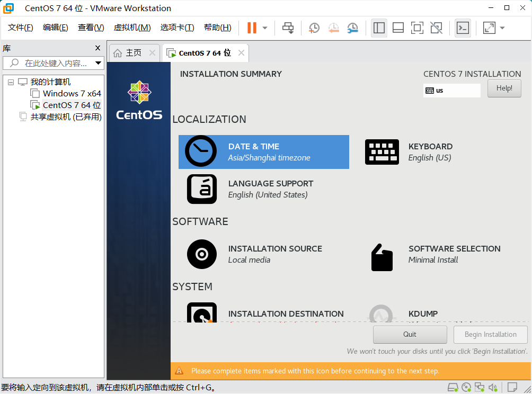Click the warning triangle icon in orange bar
Screen dimensions: 532x394
tap(179, 371)
